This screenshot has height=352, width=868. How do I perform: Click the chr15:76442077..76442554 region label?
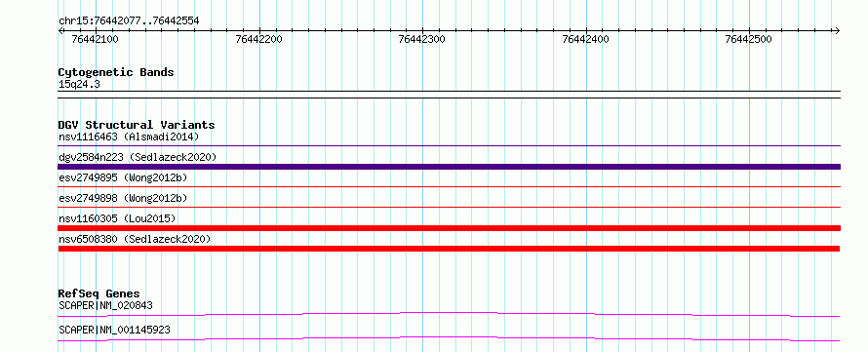tap(129, 21)
